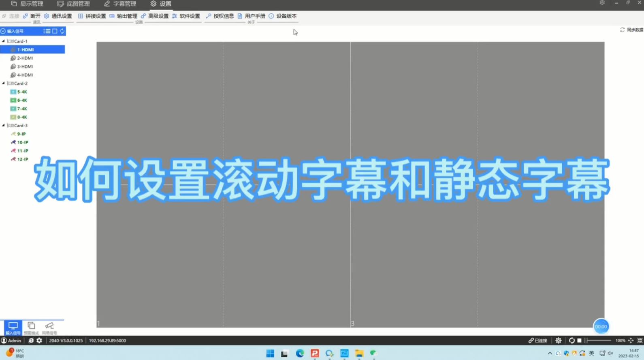
Task: Click the status bar refresh icon
Action: tap(571, 341)
